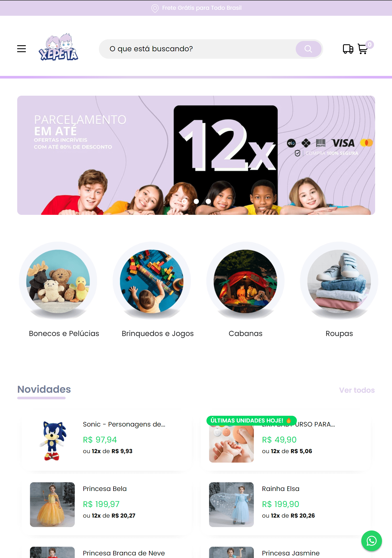Click the Sonic plush thumbnail
Image resolution: width=392 pixels, height=558 pixels.
tap(52, 440)
